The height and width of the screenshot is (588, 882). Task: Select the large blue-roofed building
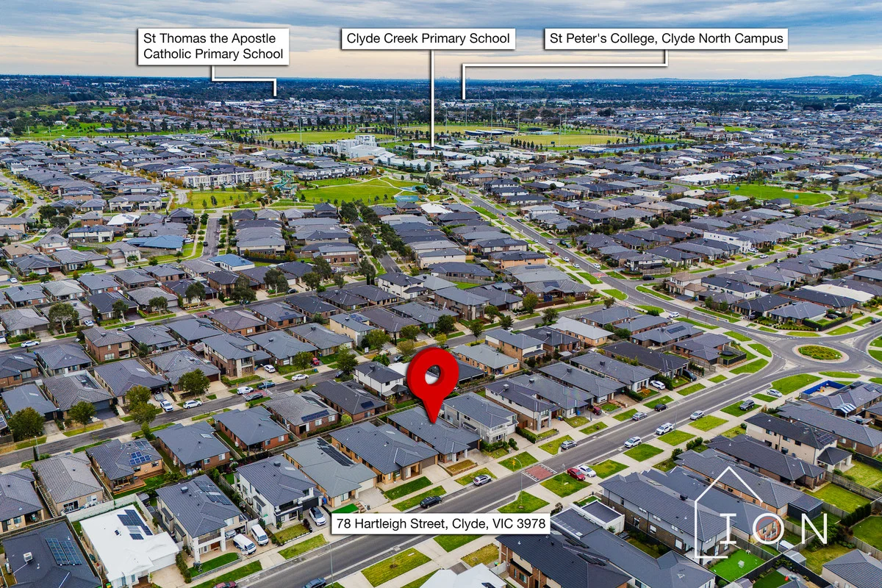[157, 242]
